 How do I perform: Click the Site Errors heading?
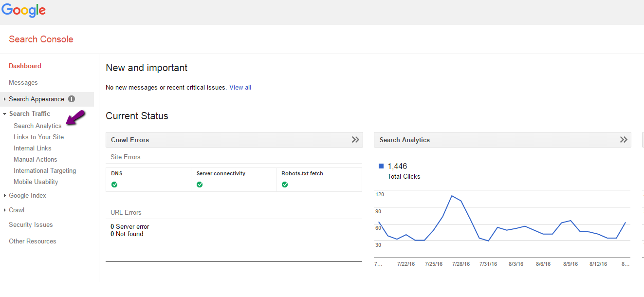point(126,157)
